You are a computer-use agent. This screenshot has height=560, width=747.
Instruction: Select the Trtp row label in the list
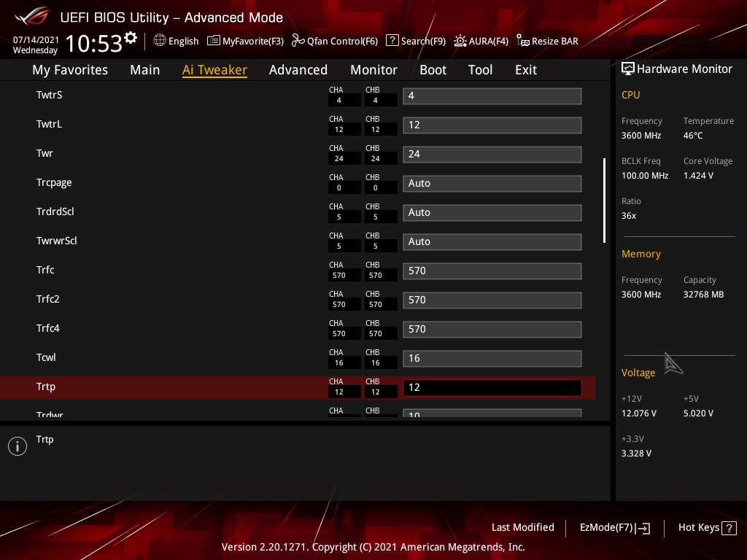coord(46,386)
